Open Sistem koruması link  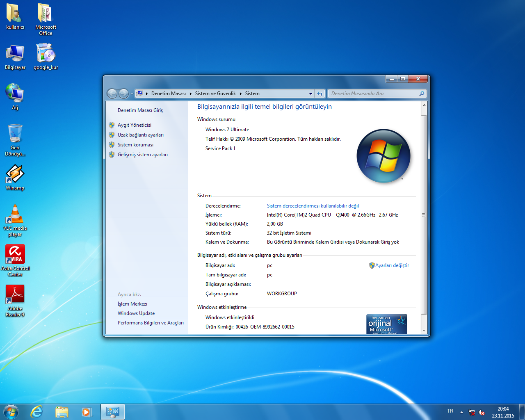coord(135,145)
